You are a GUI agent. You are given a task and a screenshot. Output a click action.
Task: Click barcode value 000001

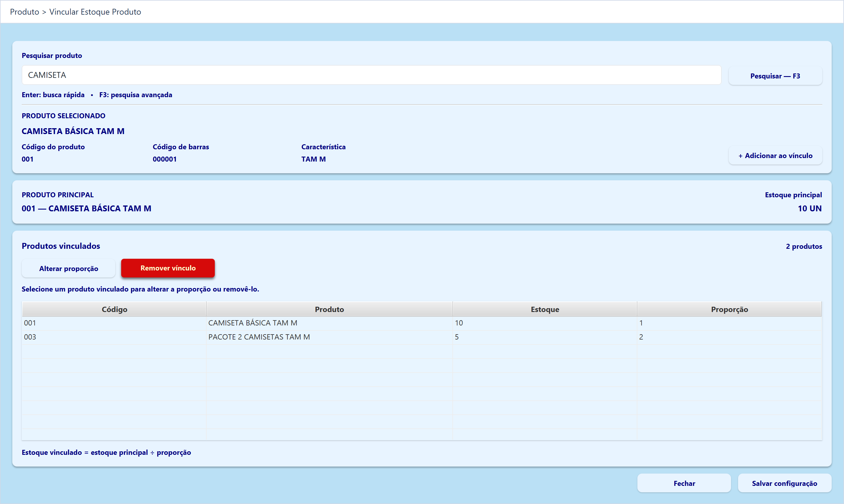[x=164, y=159]
